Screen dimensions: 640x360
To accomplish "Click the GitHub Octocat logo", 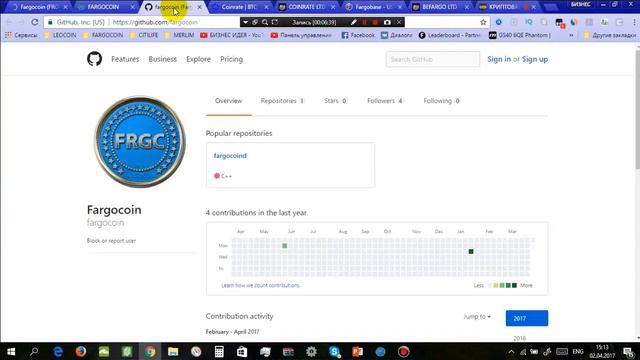I will (x=94, y=59).
